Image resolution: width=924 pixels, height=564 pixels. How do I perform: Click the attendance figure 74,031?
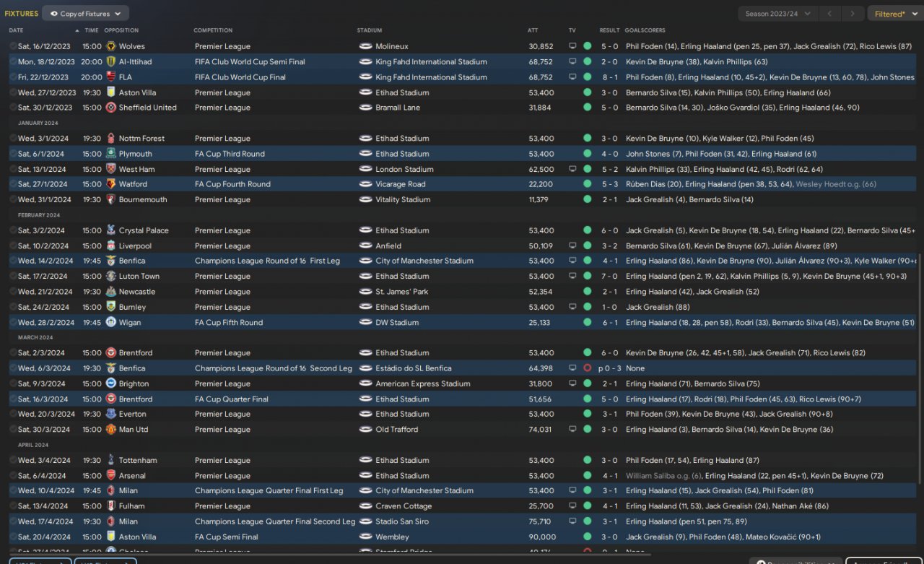pyautogui.click(x=541, y=430)
